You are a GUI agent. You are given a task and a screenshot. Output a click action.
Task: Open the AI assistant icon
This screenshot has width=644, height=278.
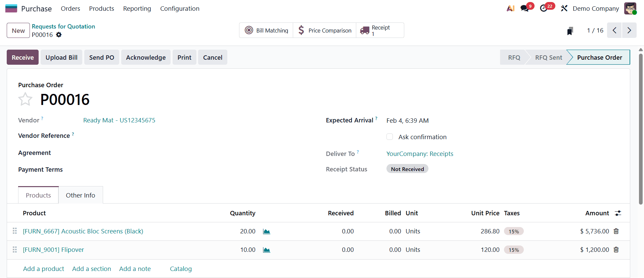[510, 8]
